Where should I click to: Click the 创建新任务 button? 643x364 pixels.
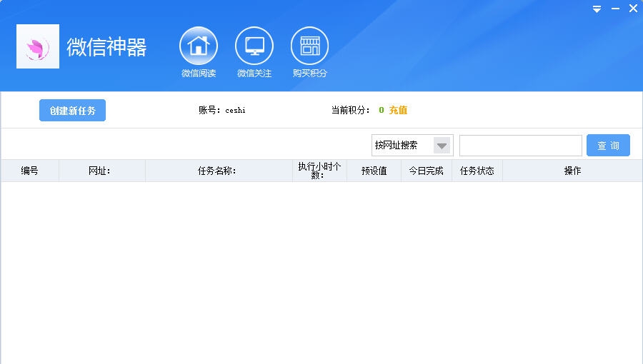(73, 110)
